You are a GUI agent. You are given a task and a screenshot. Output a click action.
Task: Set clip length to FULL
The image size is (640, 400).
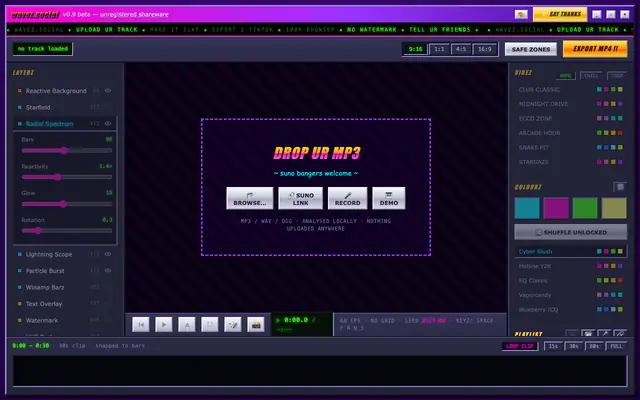[x=616, y=346]
